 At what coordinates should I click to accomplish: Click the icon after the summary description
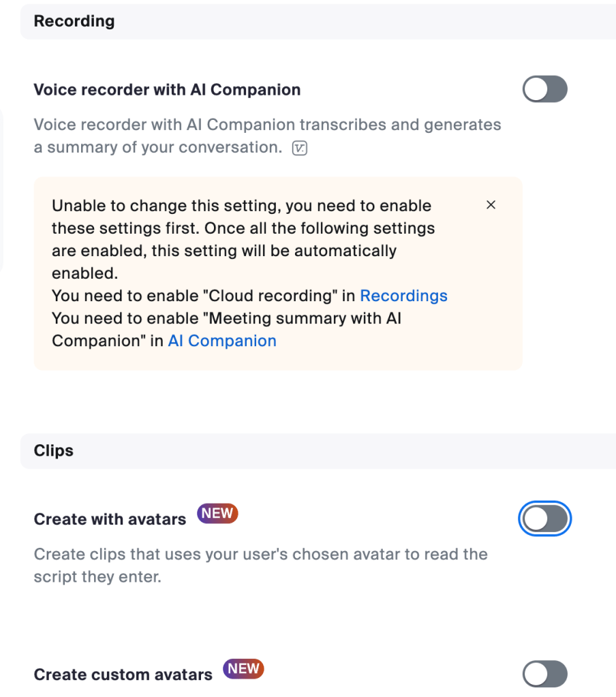[x=299, y=148]
